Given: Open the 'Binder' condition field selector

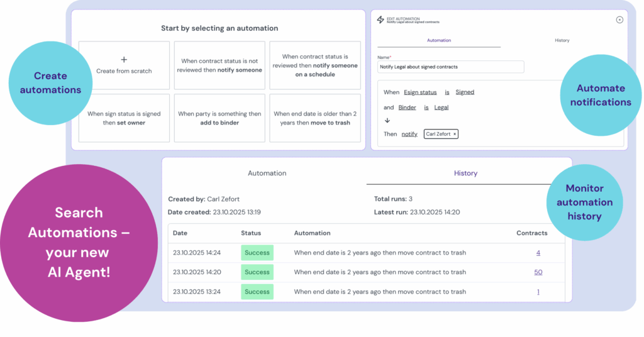Looking at the screenshot, I should [407, 108].
